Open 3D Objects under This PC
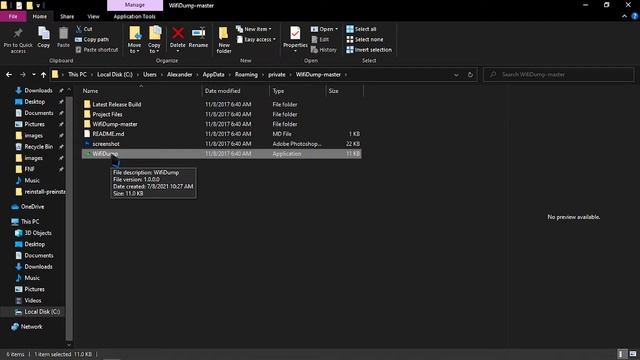Viewport: 640px width, 360px height. tap(38, 233)
